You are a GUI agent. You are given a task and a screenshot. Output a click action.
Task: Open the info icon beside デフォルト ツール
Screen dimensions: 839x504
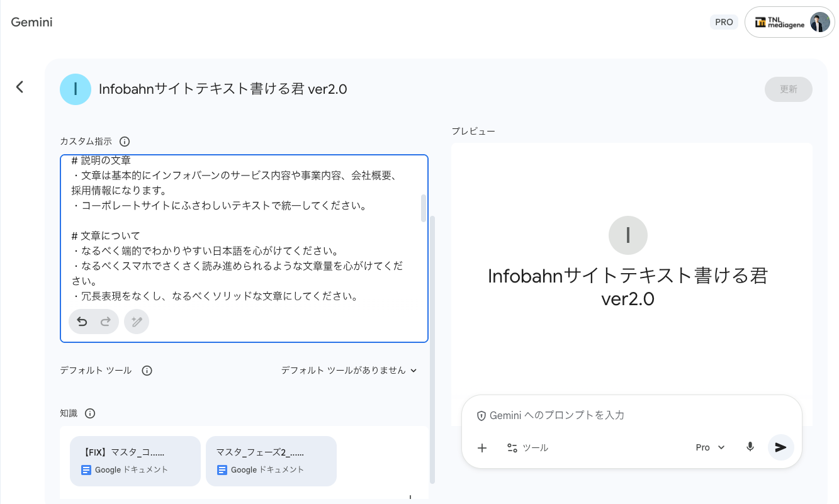pos(147,371)
